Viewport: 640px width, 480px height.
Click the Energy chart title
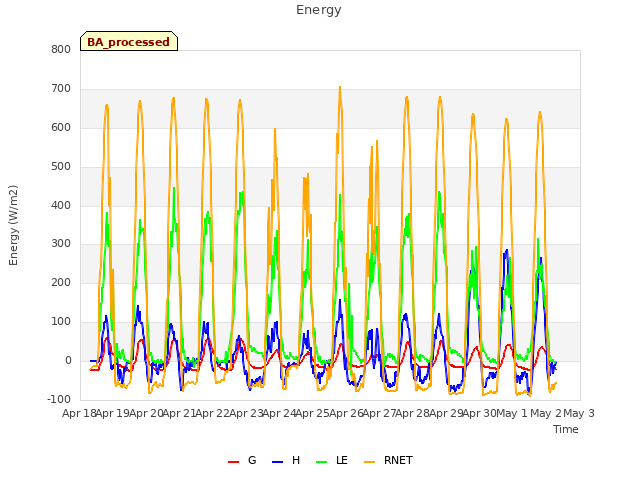point(318,10)
